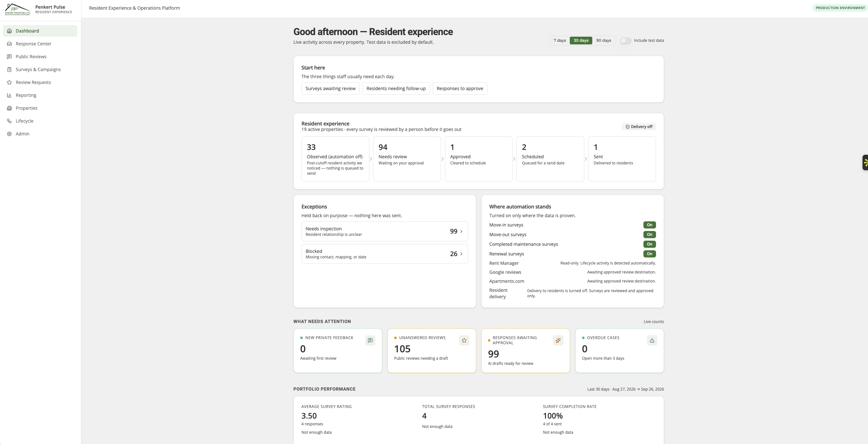
Task: Open the Overdue Cases card
Action: [x=619, y=351]
